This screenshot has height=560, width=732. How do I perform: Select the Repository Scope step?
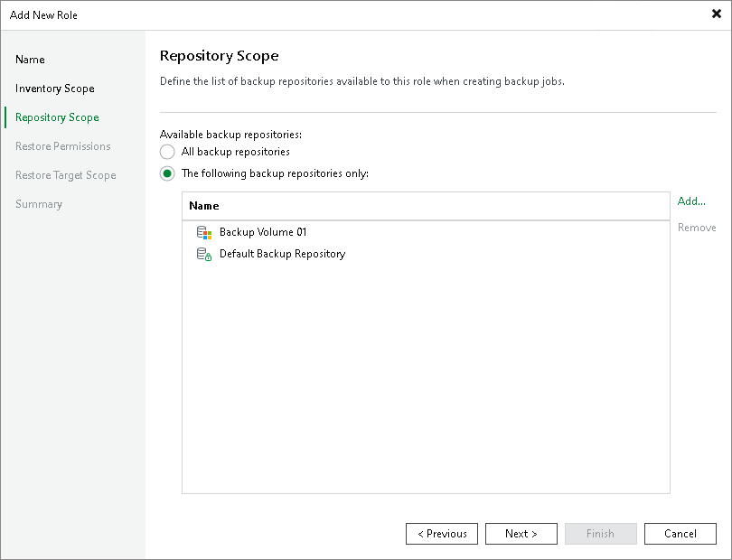click(x=57, y=117)
